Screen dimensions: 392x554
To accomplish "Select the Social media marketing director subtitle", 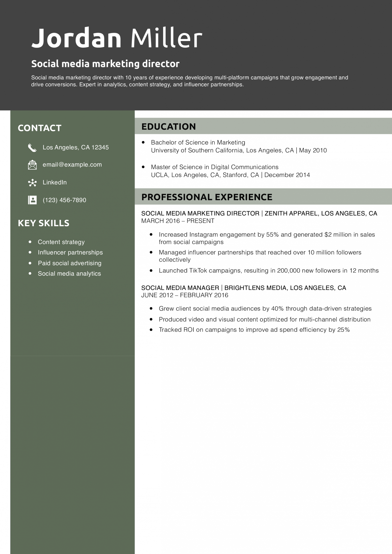I will [x=105, y=64].
